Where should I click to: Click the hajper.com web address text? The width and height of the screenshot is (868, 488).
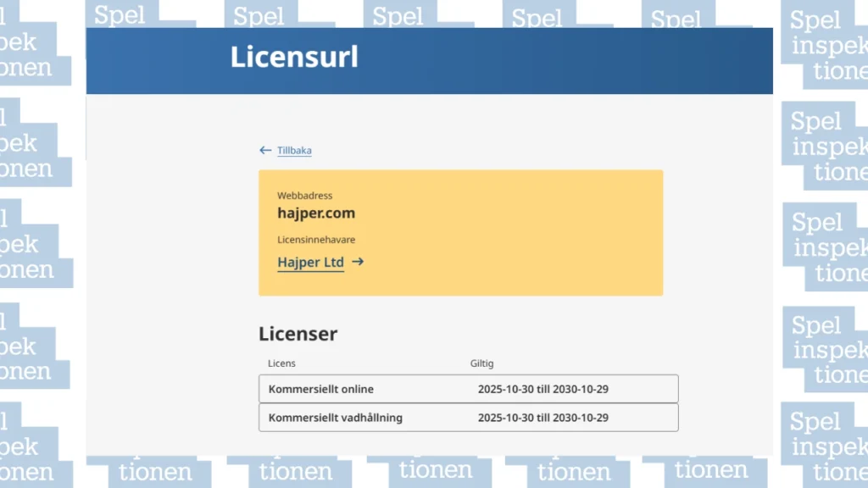[x=315, y=213]
